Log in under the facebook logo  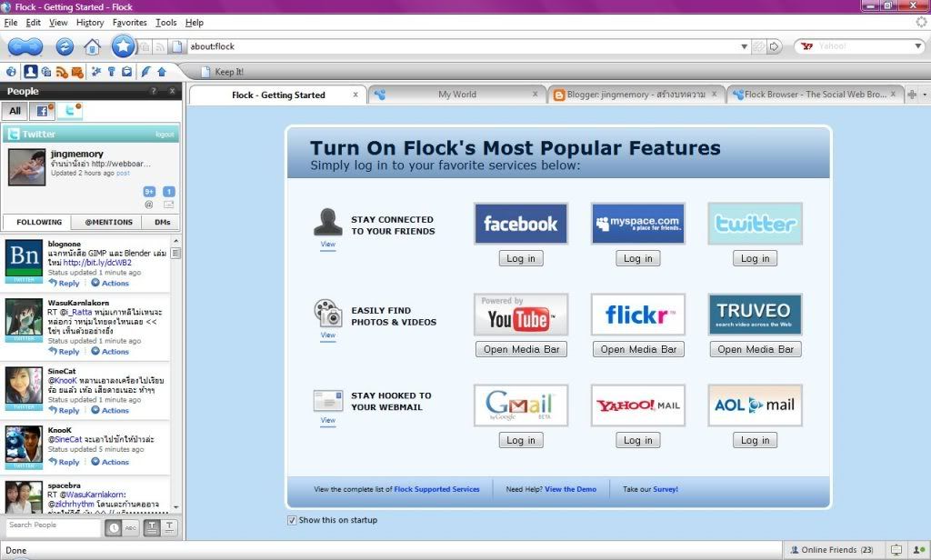point(521,258)
